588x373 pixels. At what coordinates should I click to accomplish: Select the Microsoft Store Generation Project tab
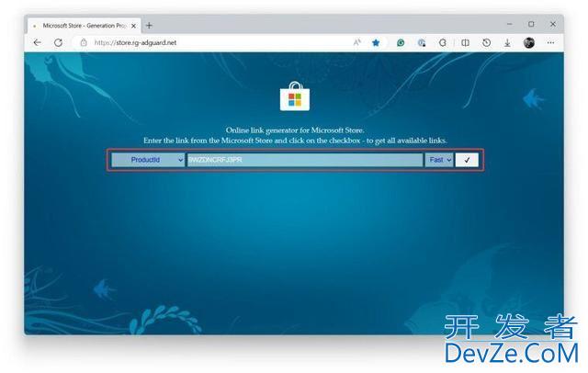tap(85, 26)
